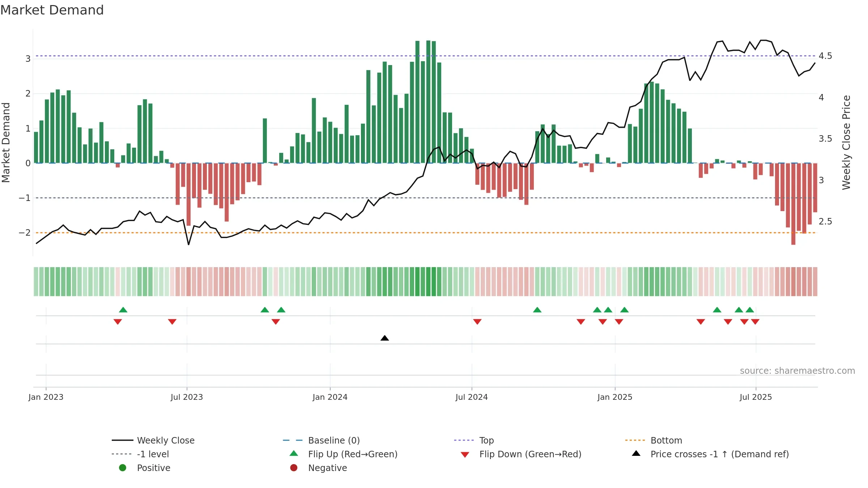Click the green Positive legend dot
Screen dimensions: 868x488
pyautogui.click(x=123, y=468)
